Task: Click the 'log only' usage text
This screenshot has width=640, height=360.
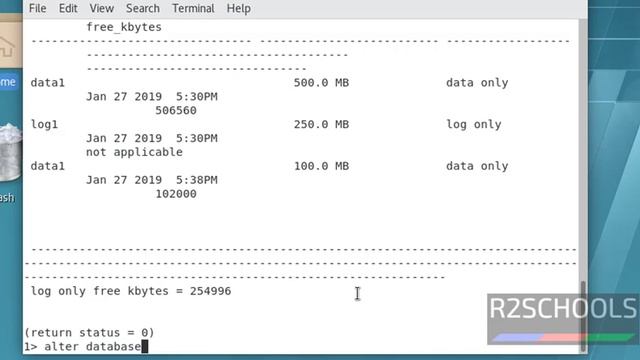Action: pyautogui.click(x=473, y=124)
